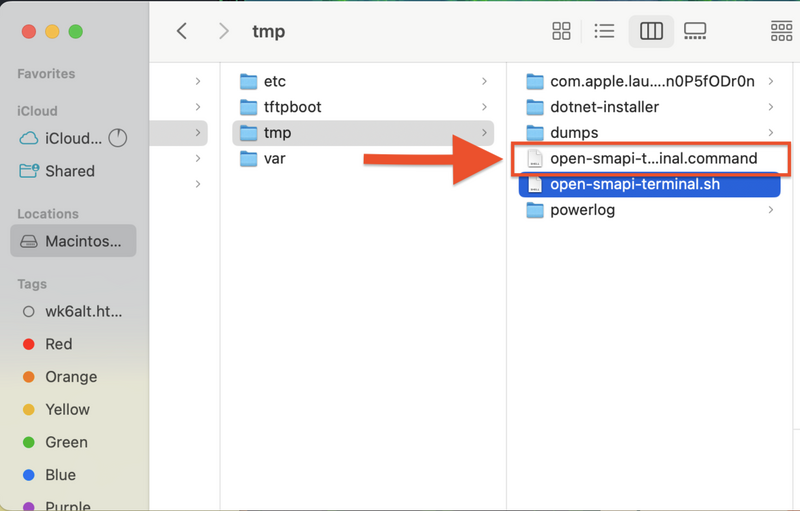The width and height of the screenshot is (800, 511).
Task: Click the tftpboot folder icon
Action: pos(248,107)
